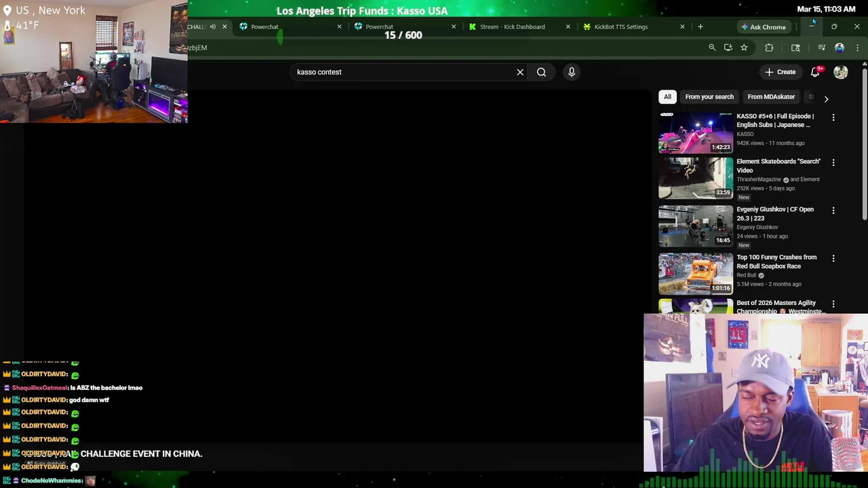
Task: Mute the audio-playing tab speaker icon
Action: [x=212, y=26]
